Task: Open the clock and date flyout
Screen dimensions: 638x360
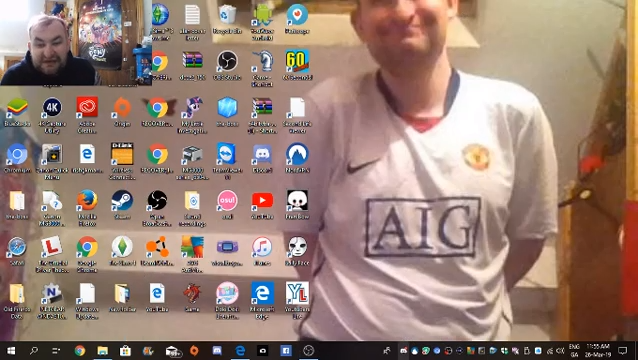Action: (598, 351)
